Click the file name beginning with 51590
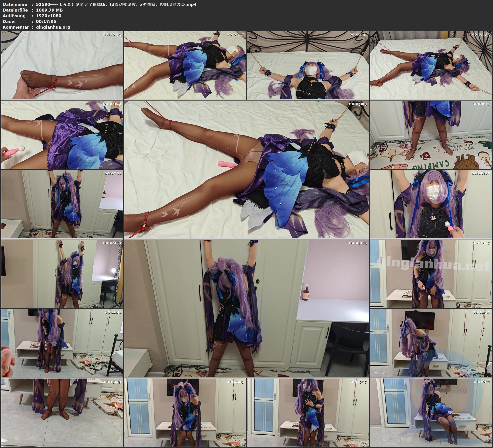The height and width of the screenshot is (448, 493). tap(116, 4)
